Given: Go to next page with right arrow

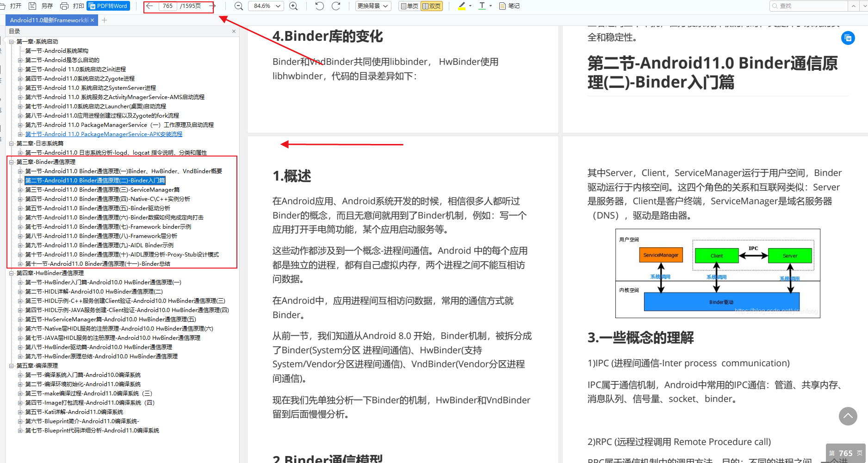Looking at the screenshot, I should (212, 6).
